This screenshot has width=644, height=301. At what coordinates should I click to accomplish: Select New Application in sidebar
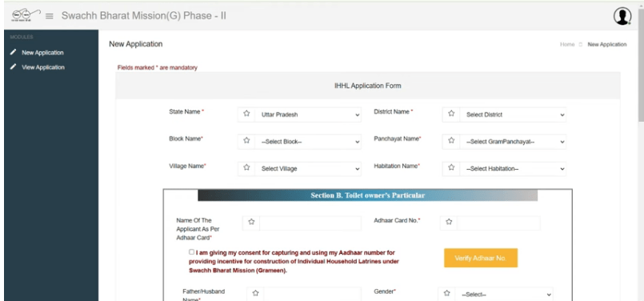point(42,53)
